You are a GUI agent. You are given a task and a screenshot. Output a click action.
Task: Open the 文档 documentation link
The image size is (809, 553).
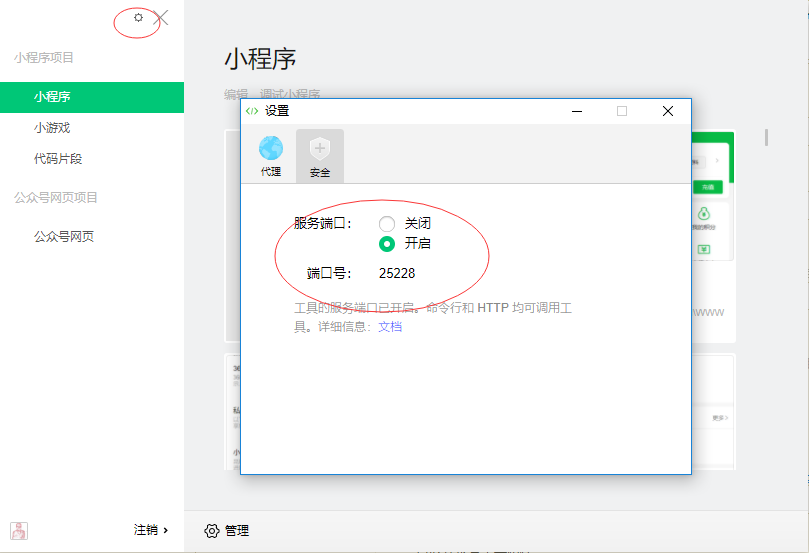[389, 326]
